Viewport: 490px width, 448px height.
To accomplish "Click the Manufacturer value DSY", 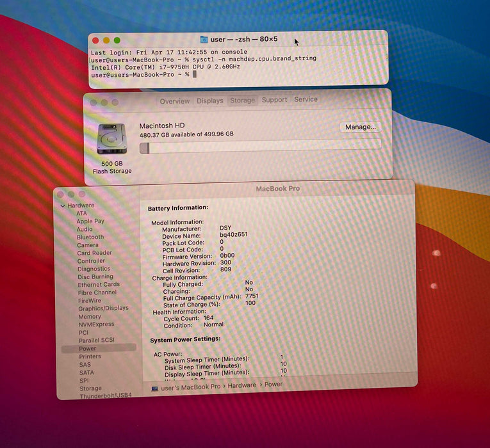I will coord(225,228).
